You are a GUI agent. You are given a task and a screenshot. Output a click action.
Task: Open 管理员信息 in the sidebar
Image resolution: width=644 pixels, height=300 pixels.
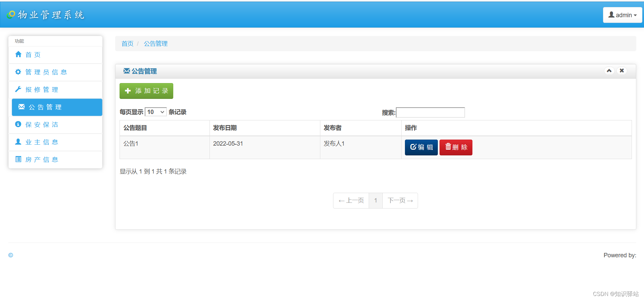[x=55, y=72]
